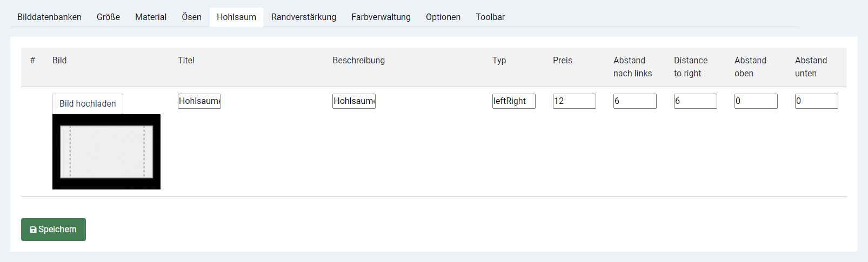
Task: Click the Bild hochladen upload button
Action: (x=88, y=103)
